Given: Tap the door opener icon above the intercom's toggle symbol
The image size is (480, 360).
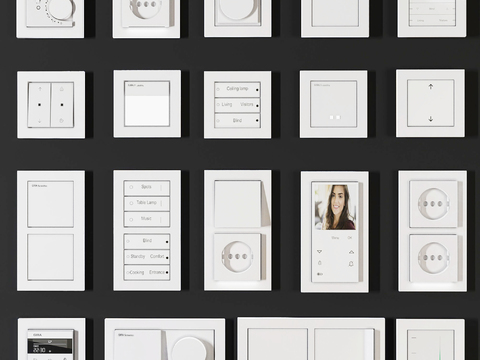Looking at the screenshot, I should (x=320, y=263).
